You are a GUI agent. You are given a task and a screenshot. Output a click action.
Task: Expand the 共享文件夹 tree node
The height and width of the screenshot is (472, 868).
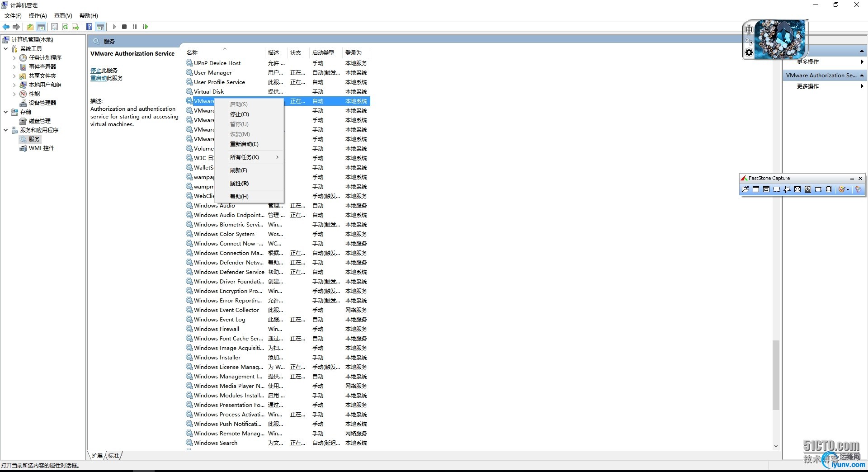pos(14,76)
